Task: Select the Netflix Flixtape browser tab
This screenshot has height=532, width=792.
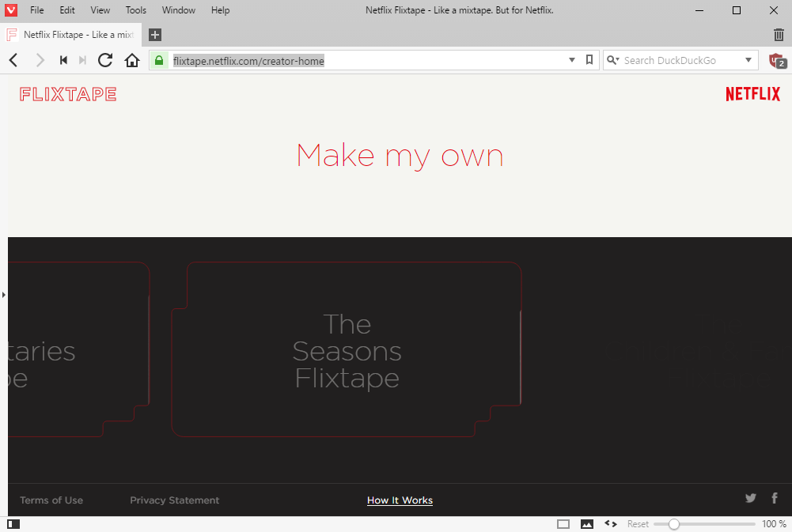Action: (71, 35)
